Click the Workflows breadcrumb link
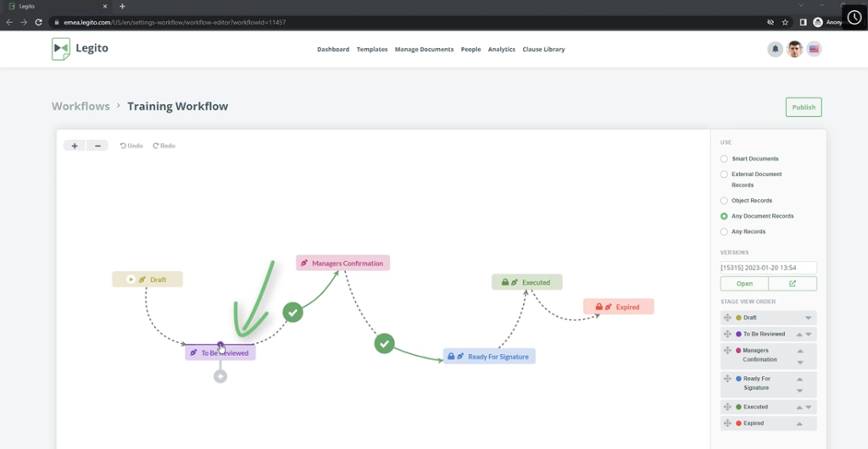Image resolution: width=868 pixels, height=449 pixels. click(x=81, y=107)
